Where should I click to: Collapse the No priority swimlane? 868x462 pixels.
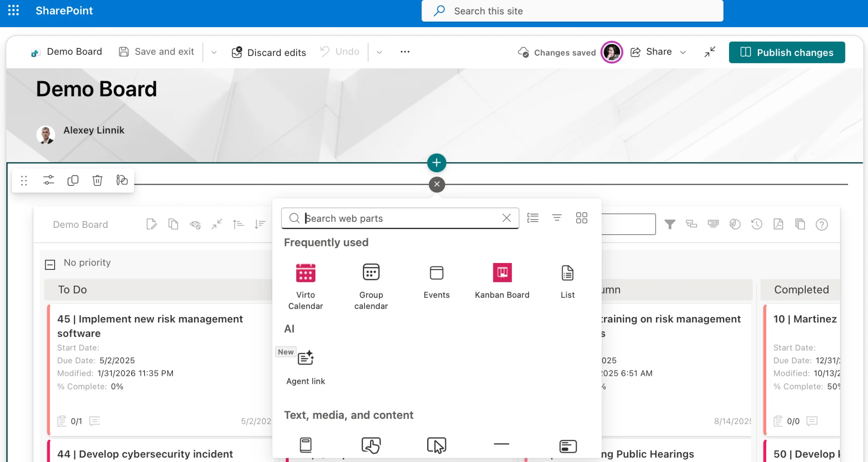50,265
